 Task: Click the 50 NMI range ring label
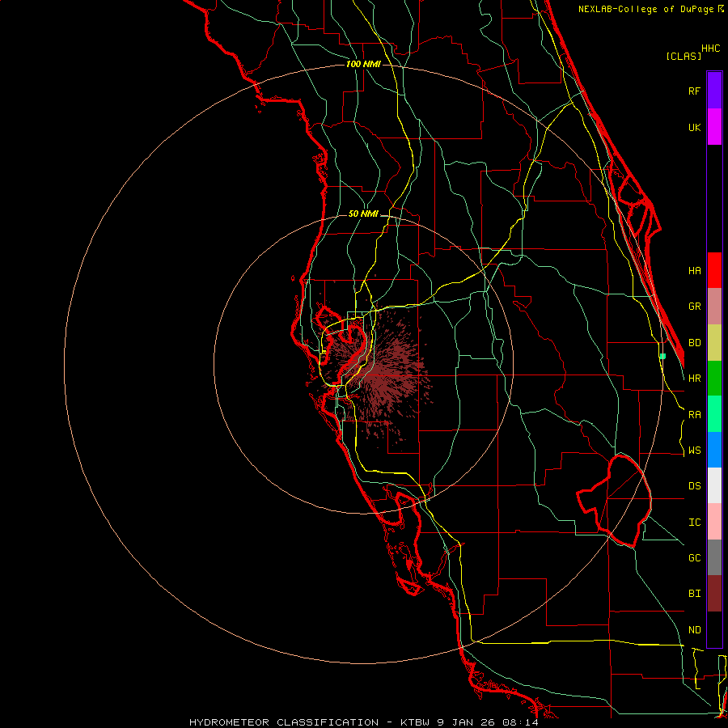click(363, 214)
